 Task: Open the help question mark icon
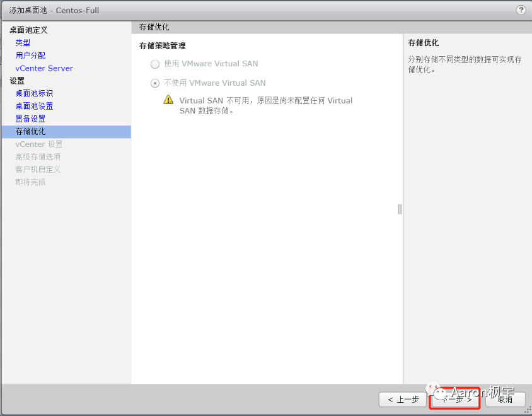pyautogui.click(x=521, y=10)
